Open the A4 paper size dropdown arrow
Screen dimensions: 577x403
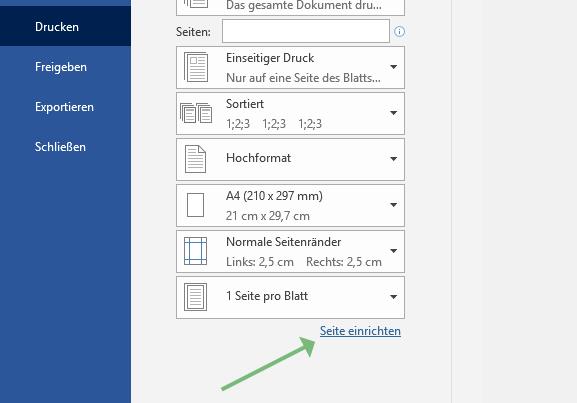(x=393, y=205)
